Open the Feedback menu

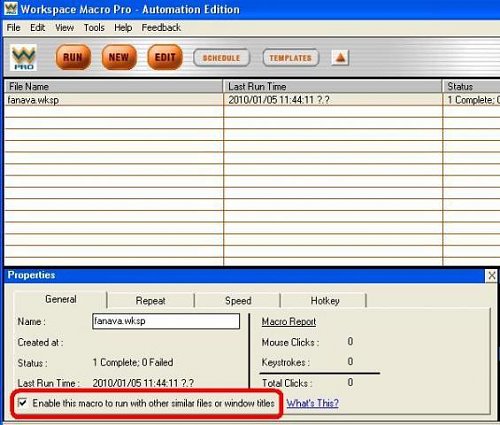[x=161, y=28]
